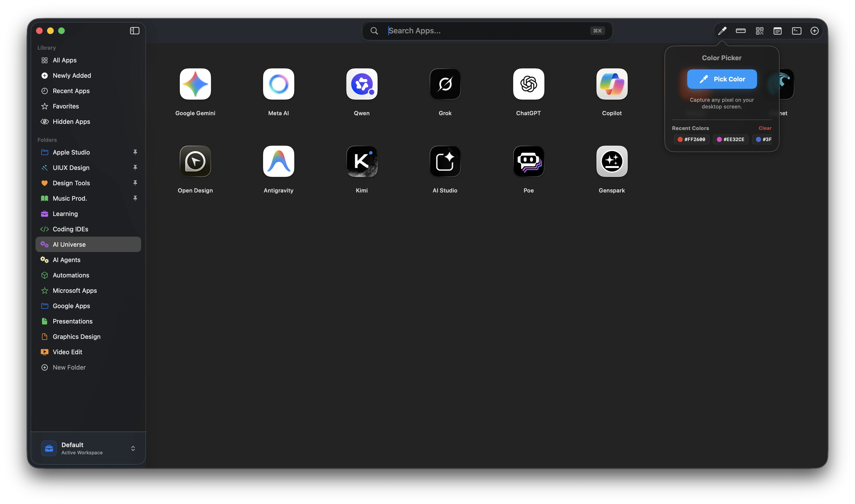
Task: Select recent color #EE32CE
Action: coord(730,139)
